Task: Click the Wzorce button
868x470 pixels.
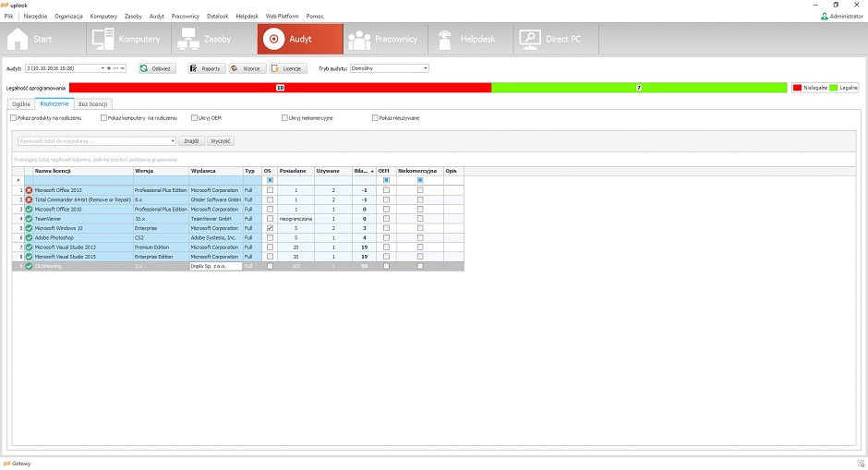Action: 247,68
